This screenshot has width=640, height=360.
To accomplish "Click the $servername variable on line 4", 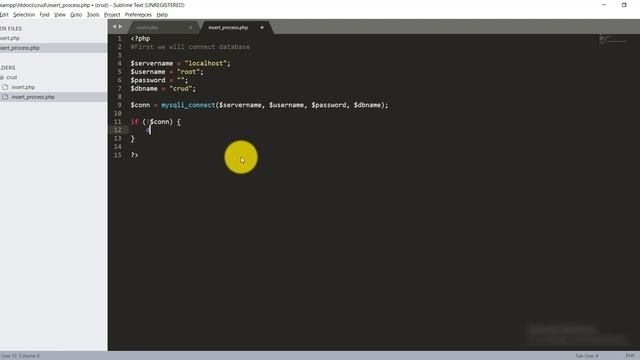I will tap(152, 63).
